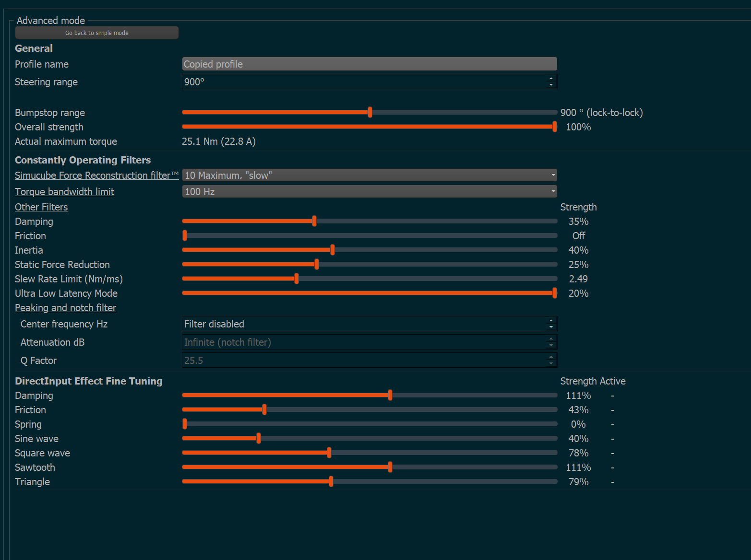Click the DirectInput Effect Fine Tuning heading
This screenshot has height=560, width=751.
[89, 381]
